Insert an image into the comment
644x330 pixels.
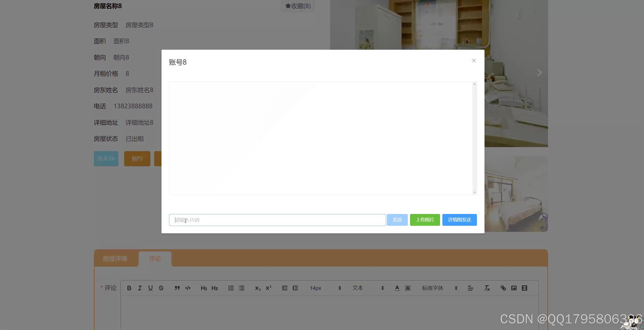coord(514,288)
